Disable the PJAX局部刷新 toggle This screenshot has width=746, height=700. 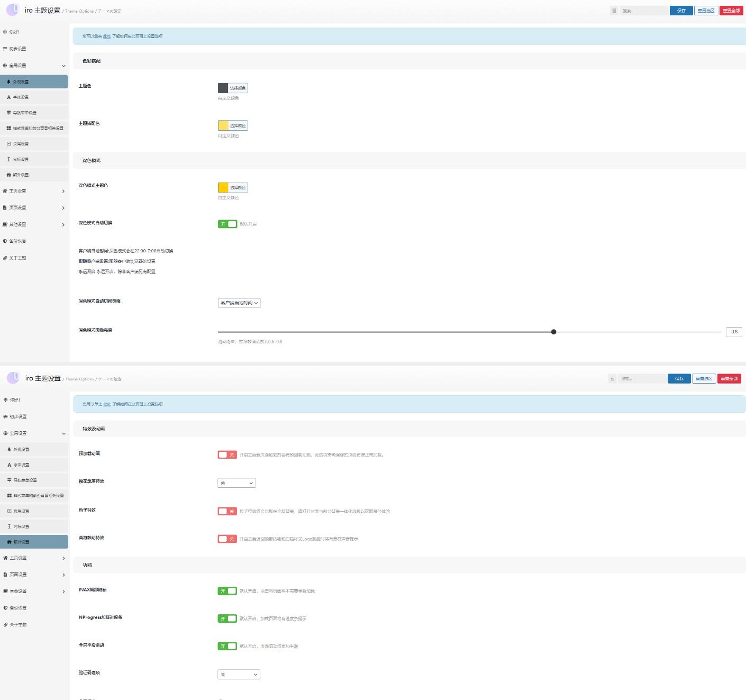click(x=227, y=591)
